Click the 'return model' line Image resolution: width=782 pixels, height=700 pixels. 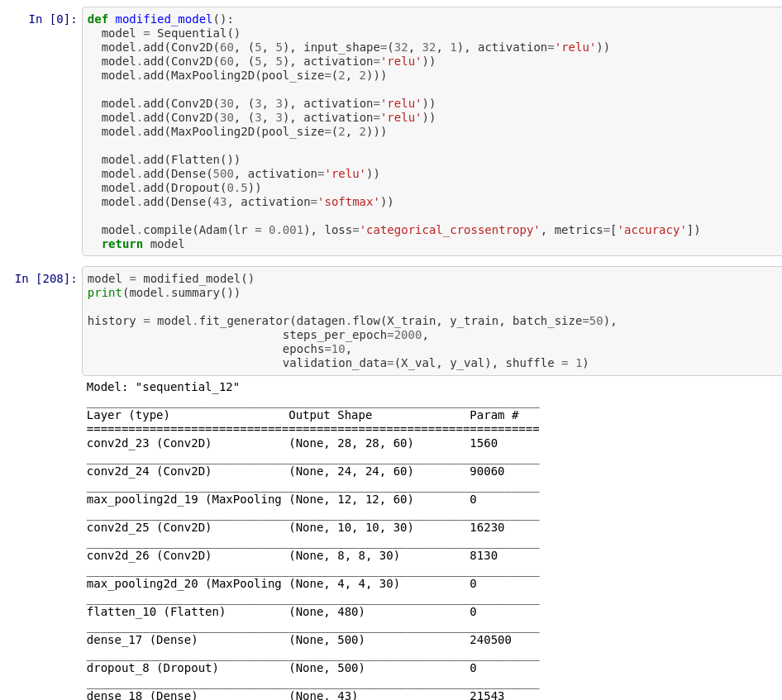click(x=143, y=244)
